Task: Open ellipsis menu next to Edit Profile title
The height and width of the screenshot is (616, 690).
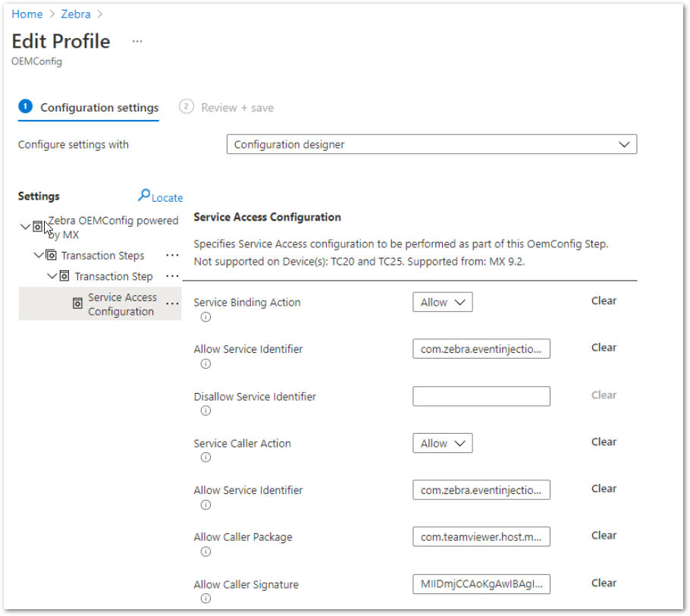Action: (x=137, y=42)
